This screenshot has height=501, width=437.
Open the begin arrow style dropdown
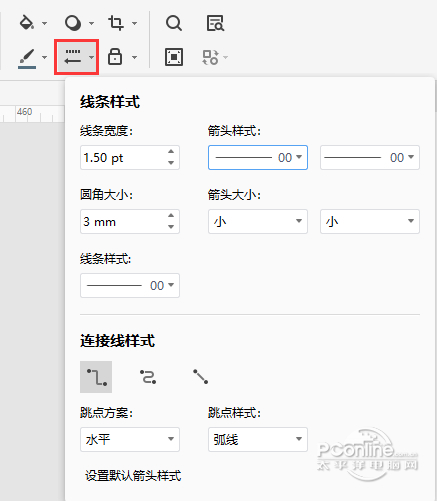click(x=258, y=157)
